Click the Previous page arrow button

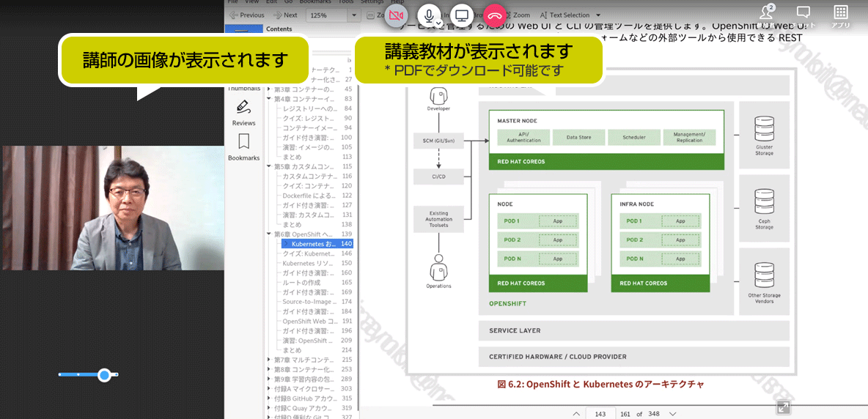[x=247, y=15]
